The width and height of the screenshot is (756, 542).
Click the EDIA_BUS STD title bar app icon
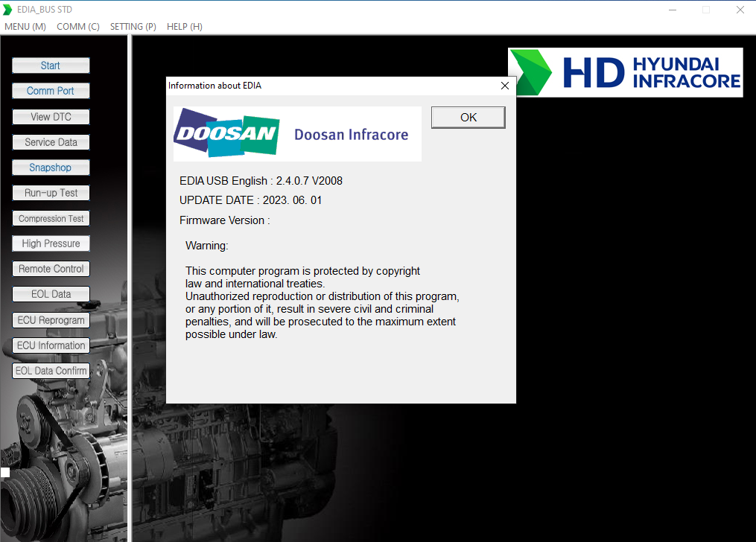[x=7, y=10]
